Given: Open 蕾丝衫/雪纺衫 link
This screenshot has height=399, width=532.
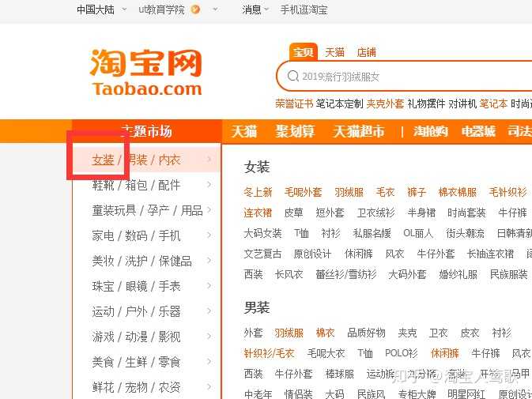Looking at the screenshot, I should pyautogui.click(x=346, y=274).
